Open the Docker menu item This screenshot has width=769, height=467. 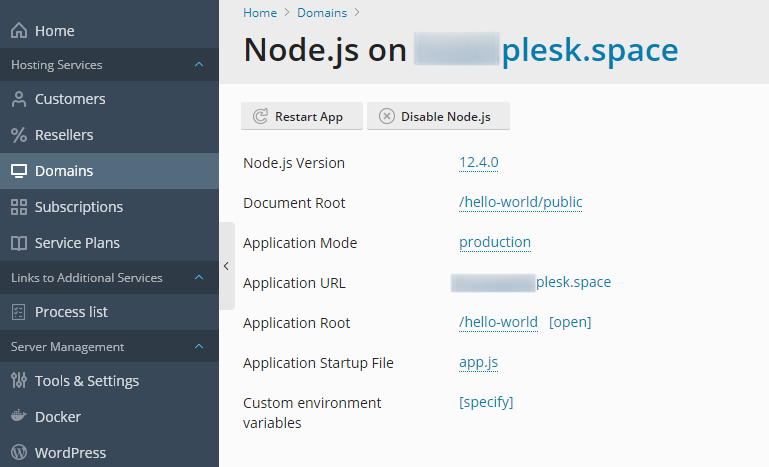tap(109, 416)
